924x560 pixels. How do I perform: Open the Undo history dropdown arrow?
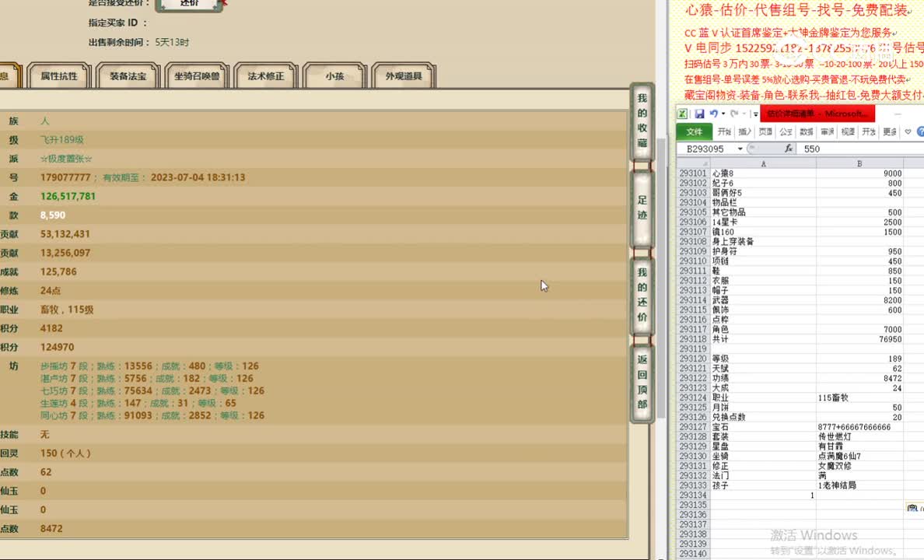tap(723, 114)
